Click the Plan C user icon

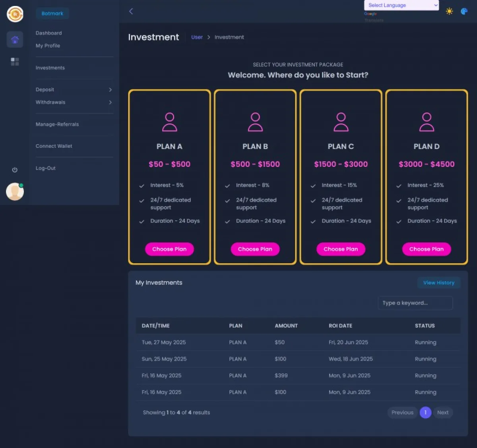click(x=341, y=122)
